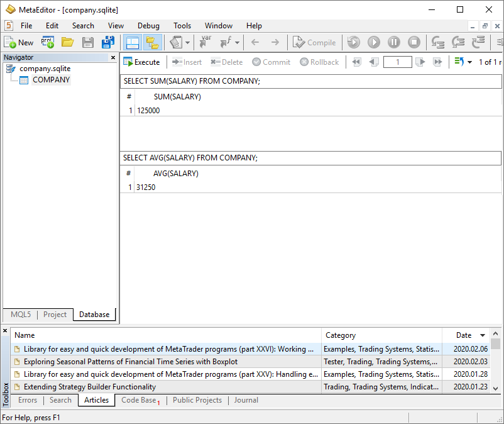Click the Insert row button
This screenshot has height=424, width=504.
pyautogui.click(x=187, y=62)
